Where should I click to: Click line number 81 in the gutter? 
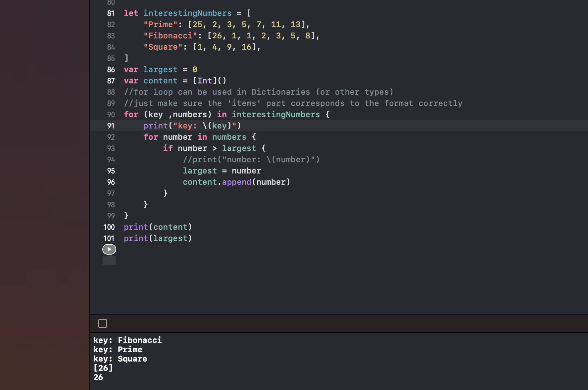click(x=111, y=13)
